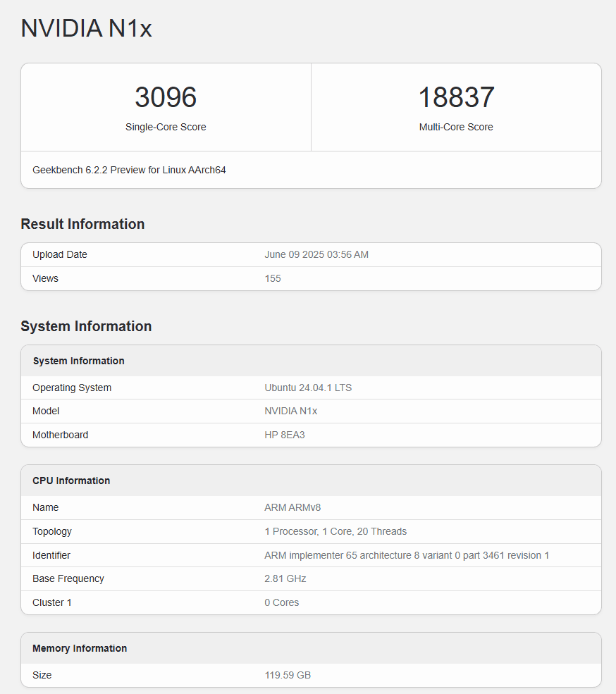This screenshot has height=694, width=616.
Task: Click the Model row label
Action: click(x=46, y=411)
